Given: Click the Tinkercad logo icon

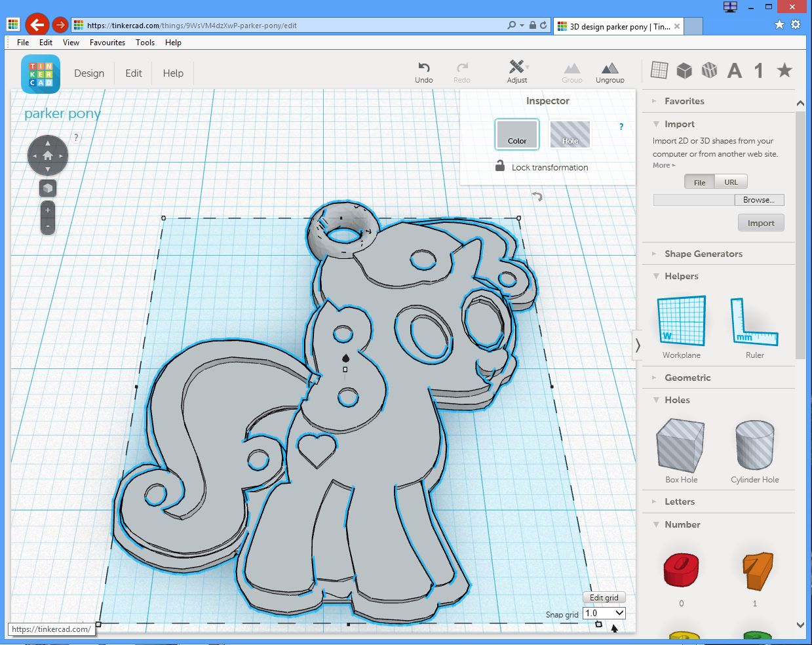Looking at the screenshot, I should pos(41,73).
